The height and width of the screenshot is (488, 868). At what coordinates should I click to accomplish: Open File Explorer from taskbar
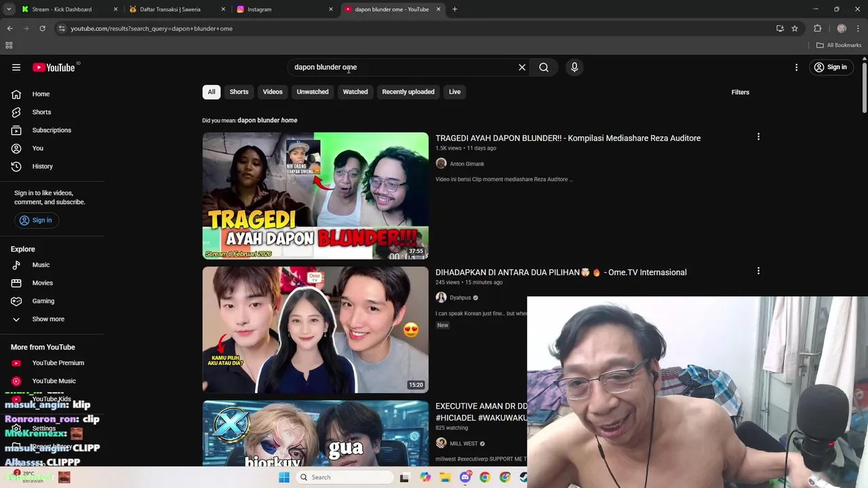click(x=445, y=477)
